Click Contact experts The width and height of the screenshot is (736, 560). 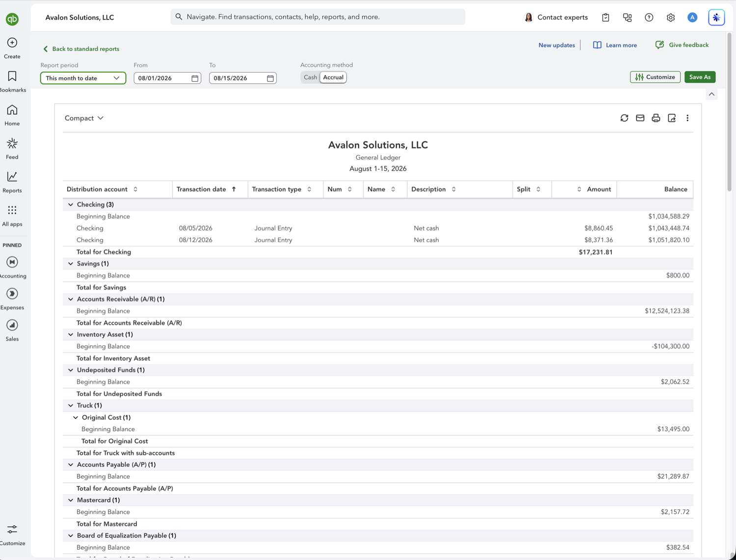click(556, 17)
